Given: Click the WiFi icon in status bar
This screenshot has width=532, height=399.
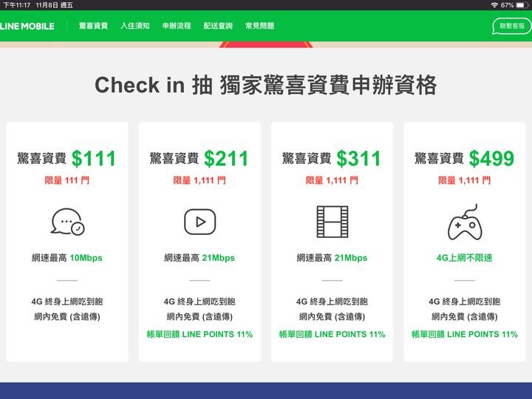Looking at the screenshot, I should (494, 5).
